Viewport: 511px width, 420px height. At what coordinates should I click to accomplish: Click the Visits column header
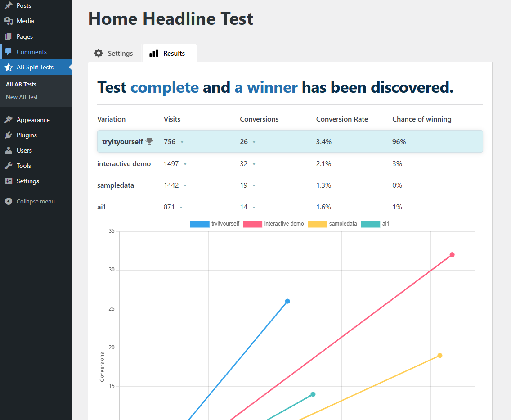(x=172, y=119)
